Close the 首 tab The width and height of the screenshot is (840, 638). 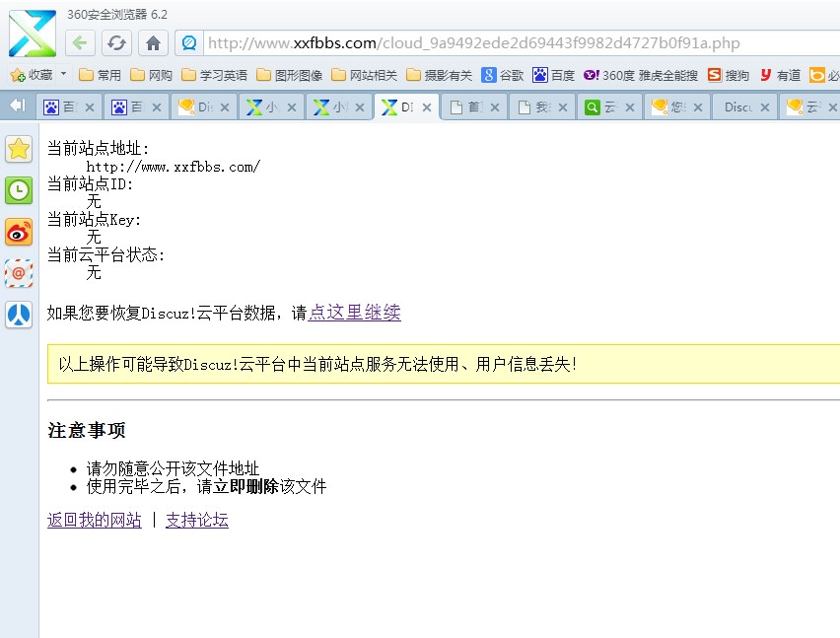point(495,107)
